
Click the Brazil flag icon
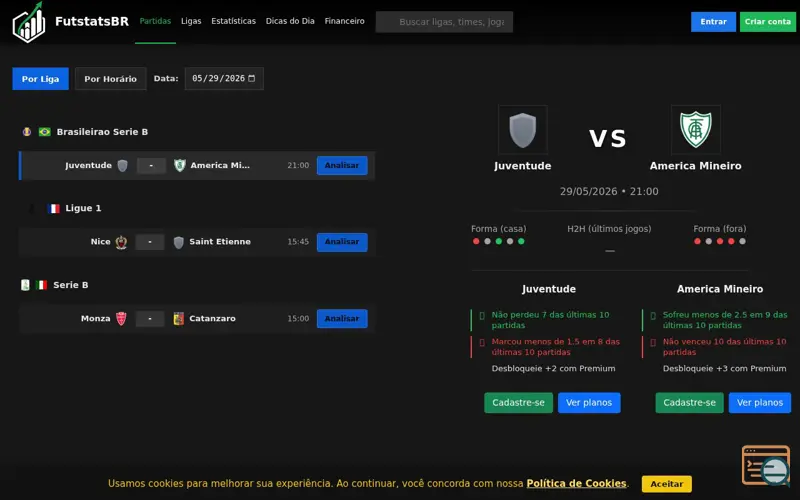(45, 132)
